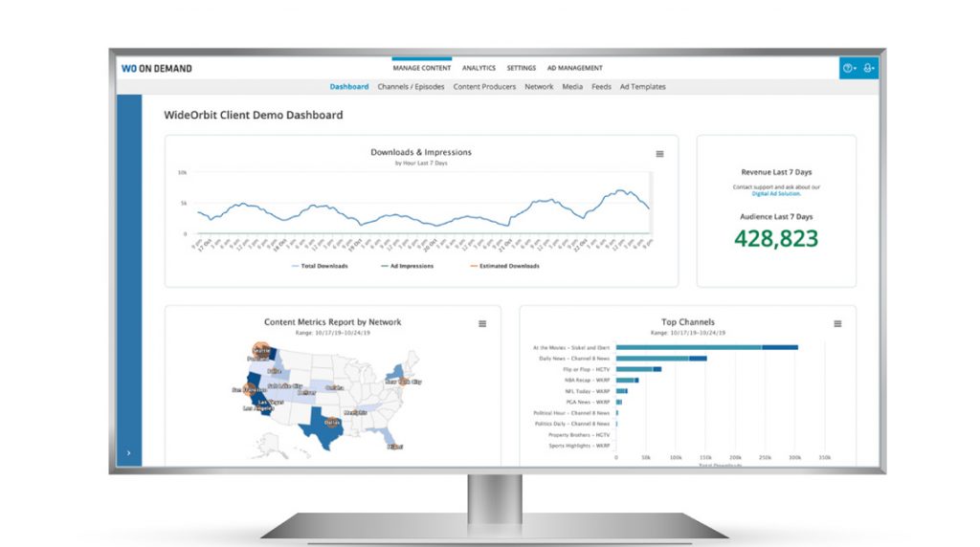The image size is (980, 547).
Task: Click the WO On Demand logo
Action: tap(157, 69)
